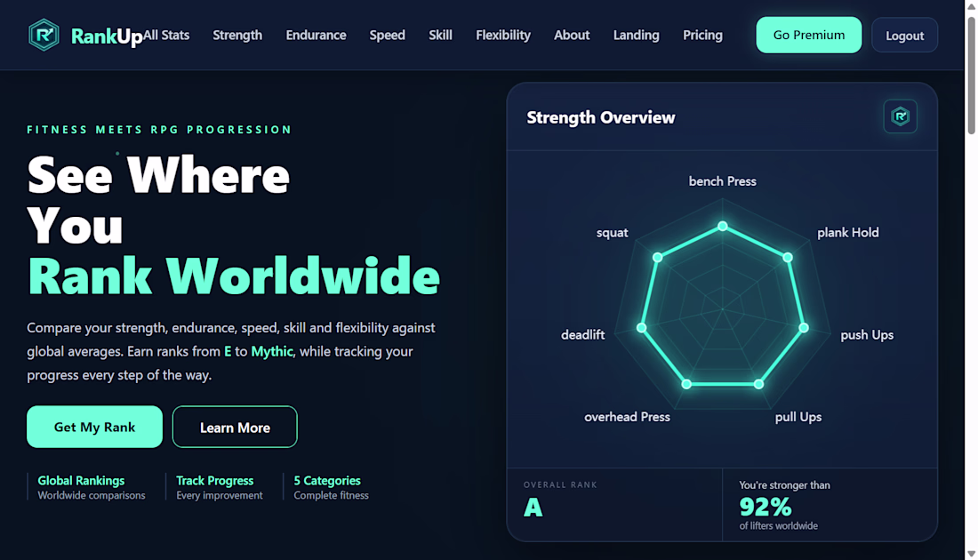Image resolution: width=978 pixels, height=560 pixels.
Task: Click the Strength Overview card title
Action: tap(601, 117)
